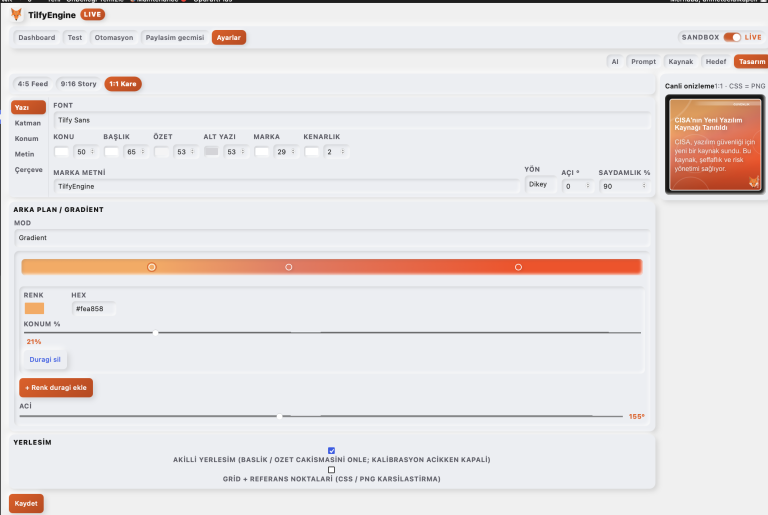Select the Katman side section
Image resolution: width=768 pixels, height=515 pixels.
[x=28, y=123]
